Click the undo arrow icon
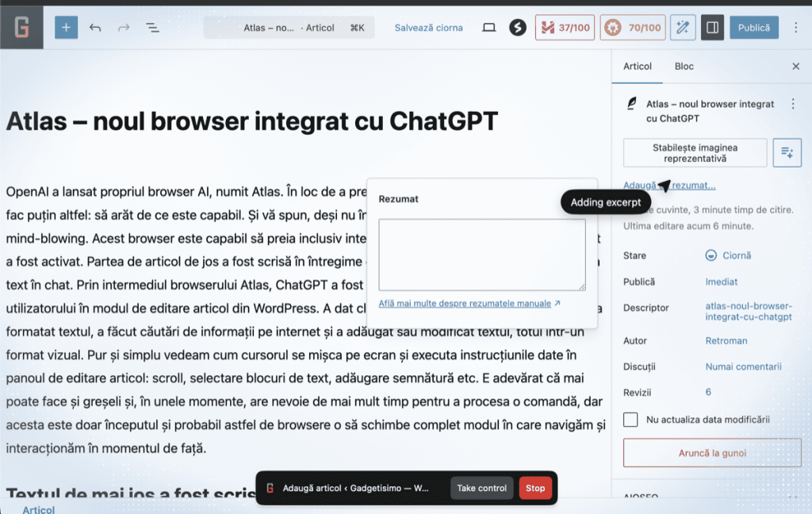Viewport: 812px width, 514px height. [x=95, y=28]
